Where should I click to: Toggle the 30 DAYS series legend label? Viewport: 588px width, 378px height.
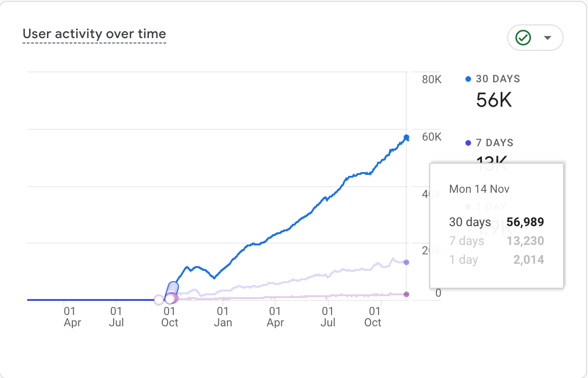[x=498, y=79]
